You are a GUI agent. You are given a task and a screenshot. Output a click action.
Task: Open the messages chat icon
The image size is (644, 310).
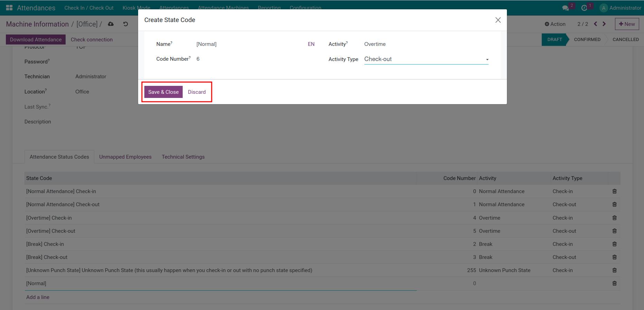tap(565, 8)
